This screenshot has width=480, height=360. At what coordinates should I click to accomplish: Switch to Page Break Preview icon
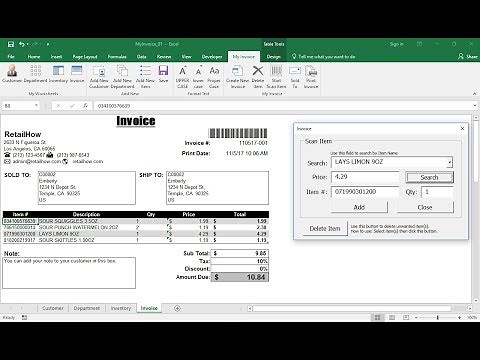pyautogui.click(x=406, y=318)
